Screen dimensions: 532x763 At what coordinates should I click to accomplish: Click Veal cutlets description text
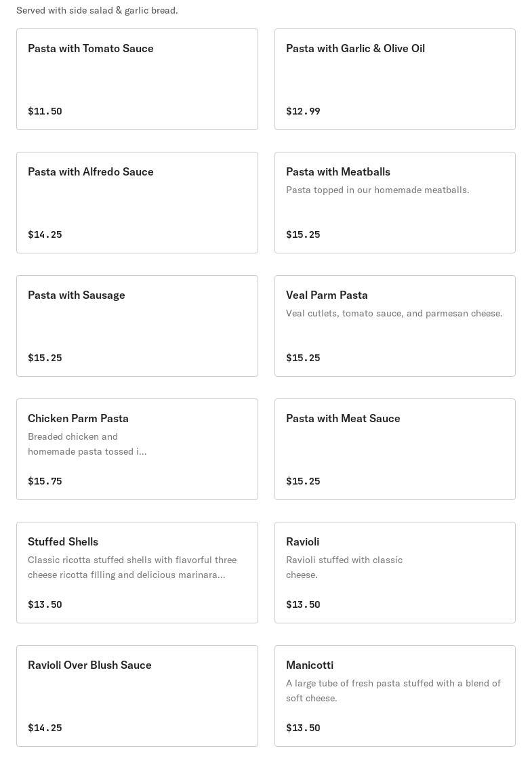(x=394, y=314)
